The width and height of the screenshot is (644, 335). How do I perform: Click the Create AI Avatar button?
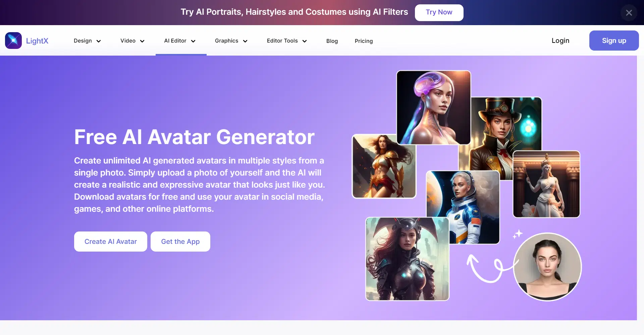coord(111,242)
